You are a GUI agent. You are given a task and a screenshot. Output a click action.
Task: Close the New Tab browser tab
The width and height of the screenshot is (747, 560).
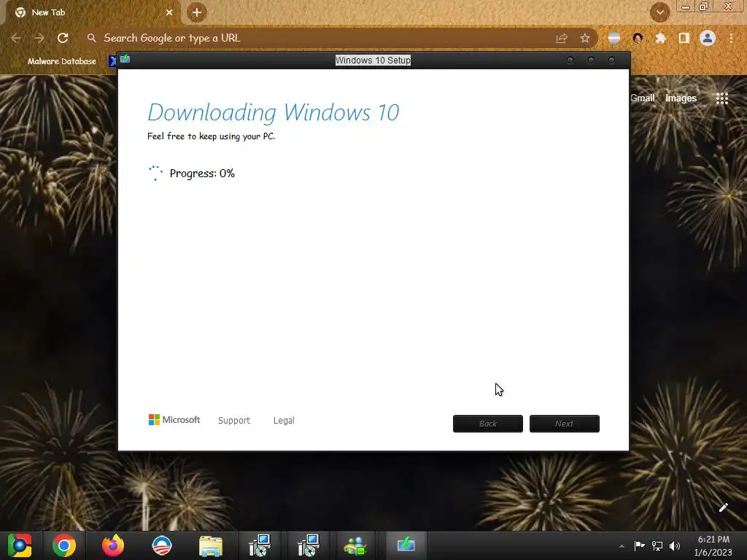[x=169, y=12]
